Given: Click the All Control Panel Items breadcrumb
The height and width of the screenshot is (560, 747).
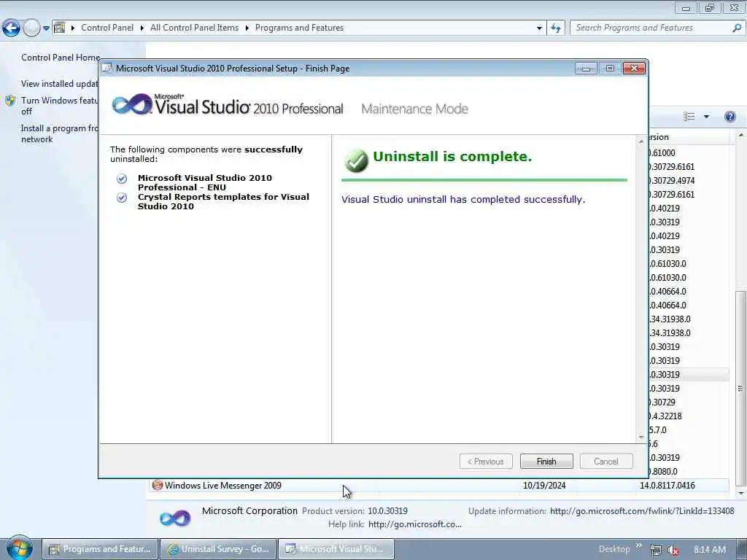Looking at the screenshot, I should click(x=194, y=28).
